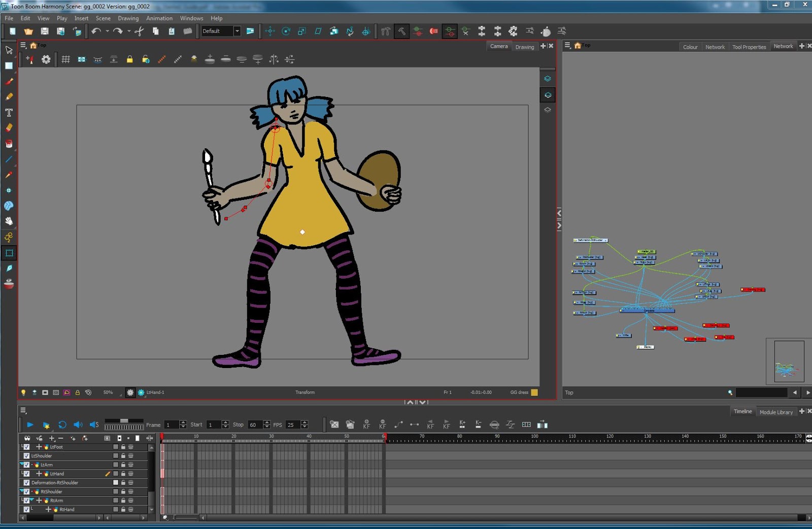Switch to the Drawing view tab

(524, 47)
